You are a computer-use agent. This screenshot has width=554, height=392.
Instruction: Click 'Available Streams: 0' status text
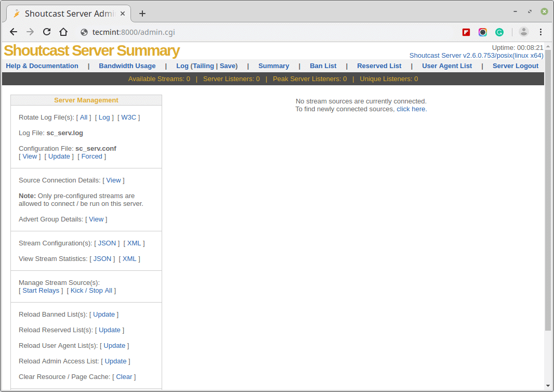[x=159, y=79]
